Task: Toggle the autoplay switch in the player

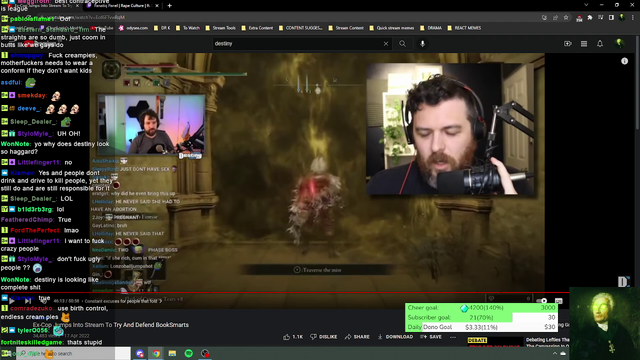Action: [542, 301]
